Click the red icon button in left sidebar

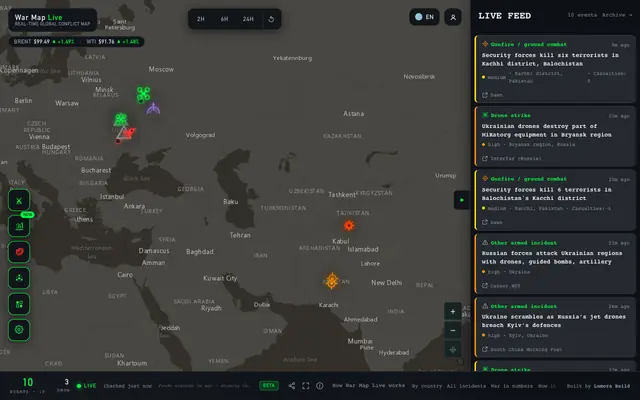[19, 252]
